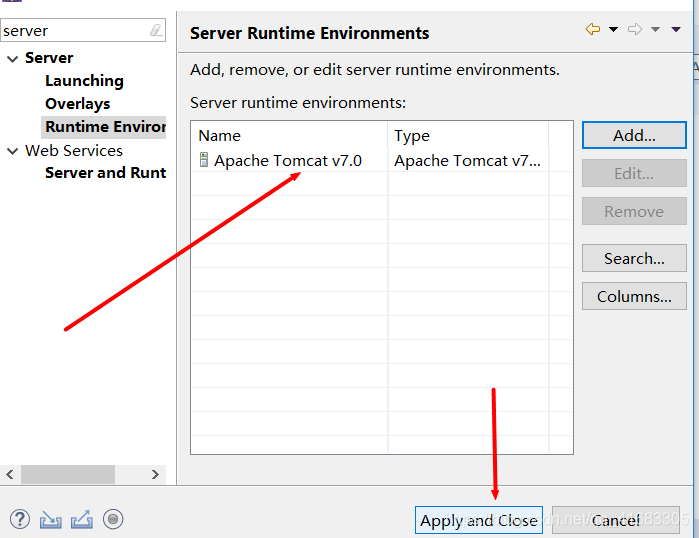Select Server and Runtime under Web Services
The width and height of the screenshot is (699, 538).
(105, 172)
